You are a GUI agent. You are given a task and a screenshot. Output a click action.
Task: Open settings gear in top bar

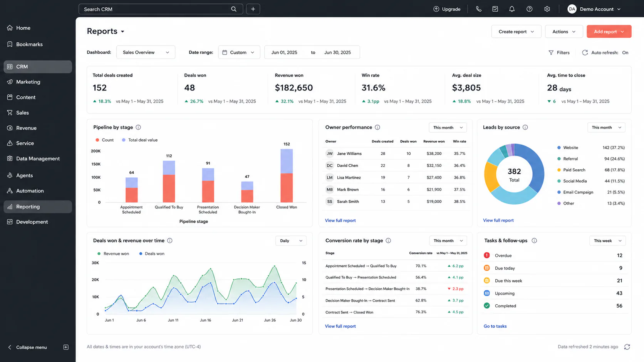click(x=547, y=9)
